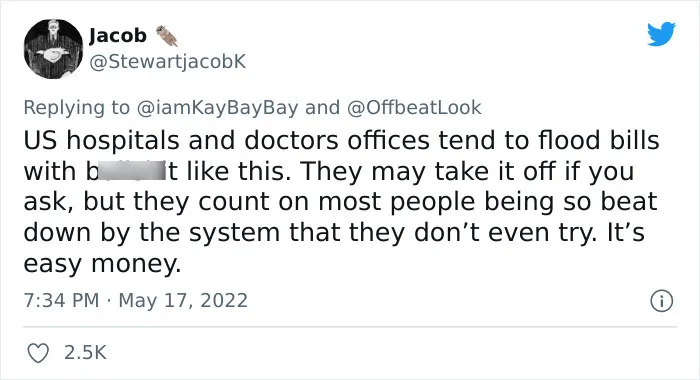Viewport: 700px width, 380px height.
Task: Click the blue Twitter bird logo
Action: (x=661, y=33)
